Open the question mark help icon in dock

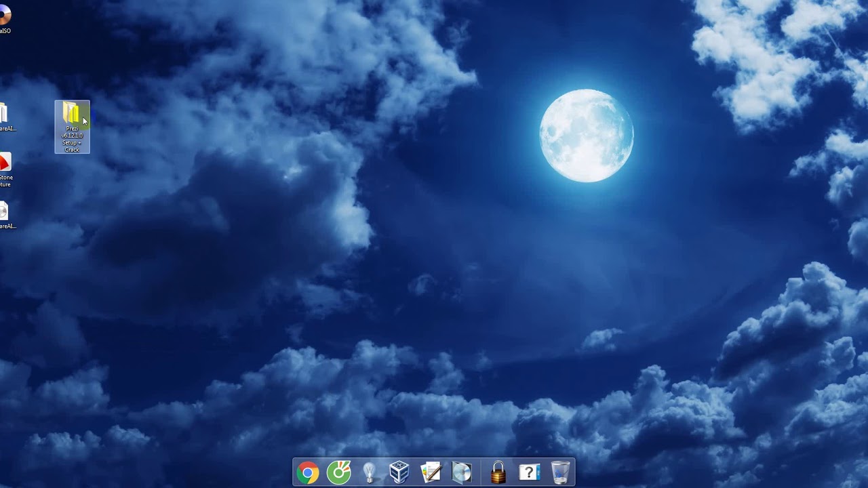point(529,472)
